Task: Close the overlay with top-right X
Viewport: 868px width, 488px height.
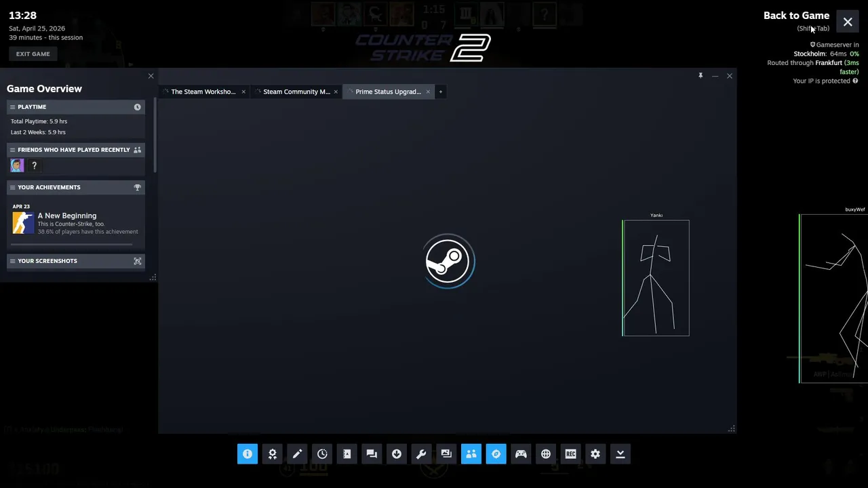Action: pyautogui.click(x=848, y=22)
